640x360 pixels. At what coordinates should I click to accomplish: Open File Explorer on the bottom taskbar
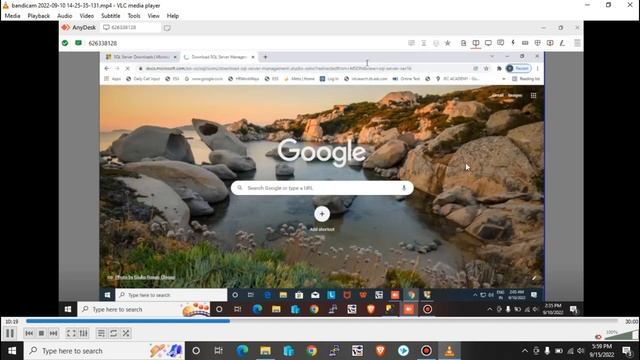[265, 351]
